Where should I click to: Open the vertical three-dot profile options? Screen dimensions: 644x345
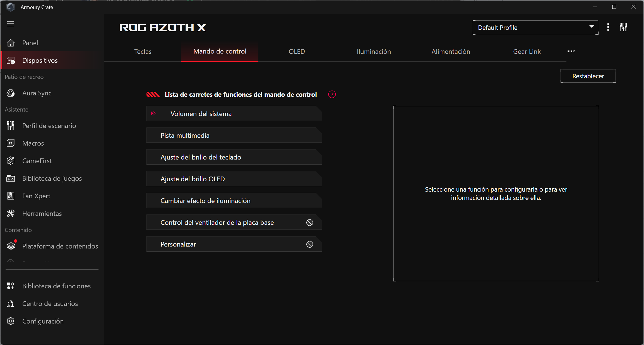pos(608,27)
